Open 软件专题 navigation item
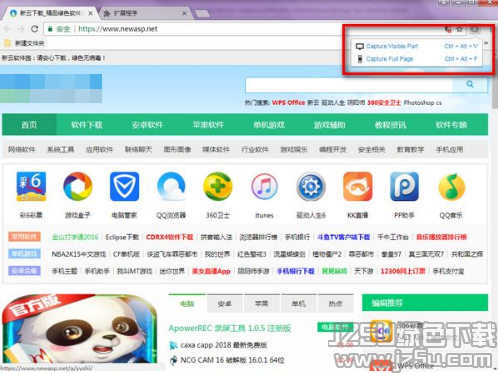Screen dimensions: 498x373 coord(451,125)
